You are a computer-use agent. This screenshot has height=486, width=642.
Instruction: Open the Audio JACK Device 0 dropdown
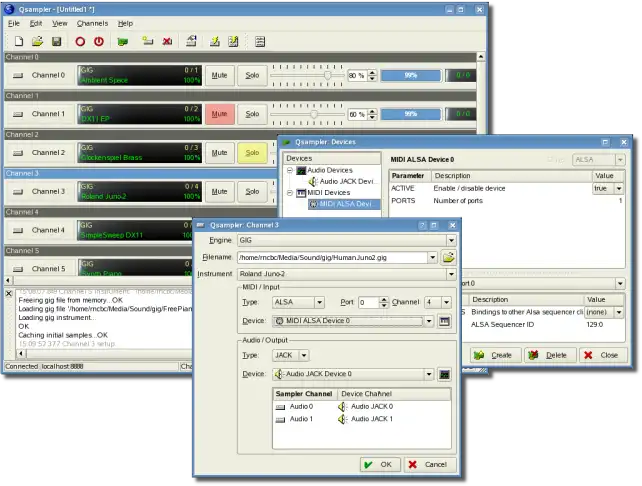click(x=429, y=374)
